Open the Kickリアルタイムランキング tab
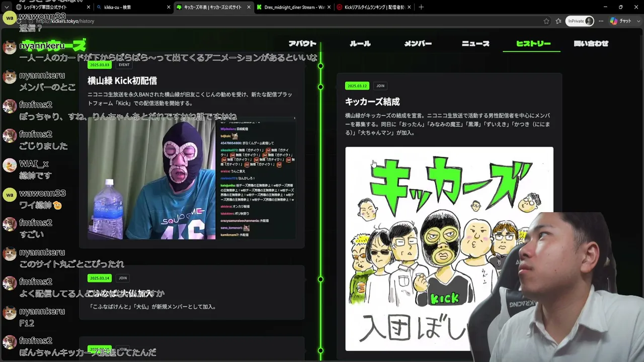Image resolution: width=644 pixels, height=362 pixels. tap(374, 7)
